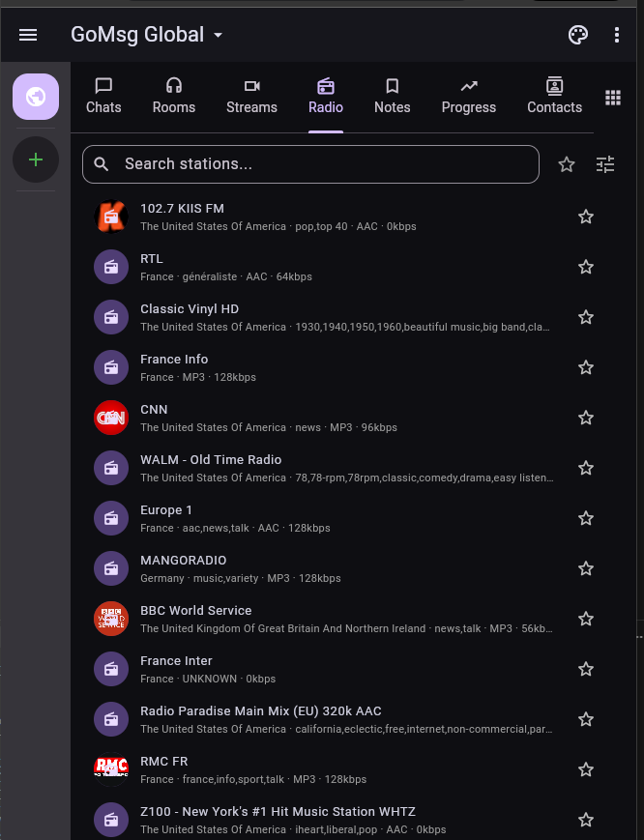This screenshot has height=840, width=644.
Task: Favorite the Z100 New York station
Action: 586,820
